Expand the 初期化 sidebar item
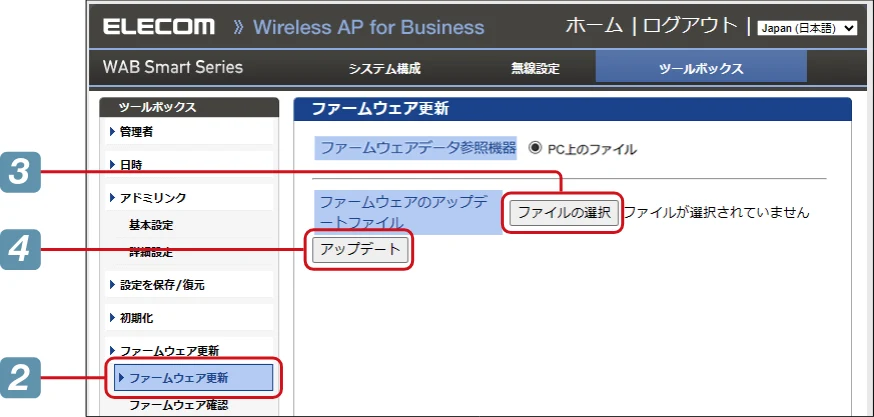Viewport: 874px width, 417px height. [x=188, y=318]
